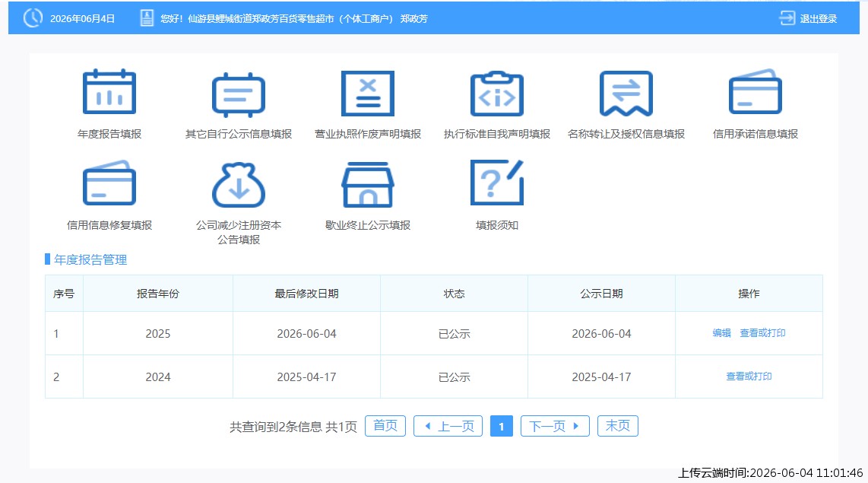Click the 其它自行公示信息填报 label
Screen dimensions: 868x483
239,134
